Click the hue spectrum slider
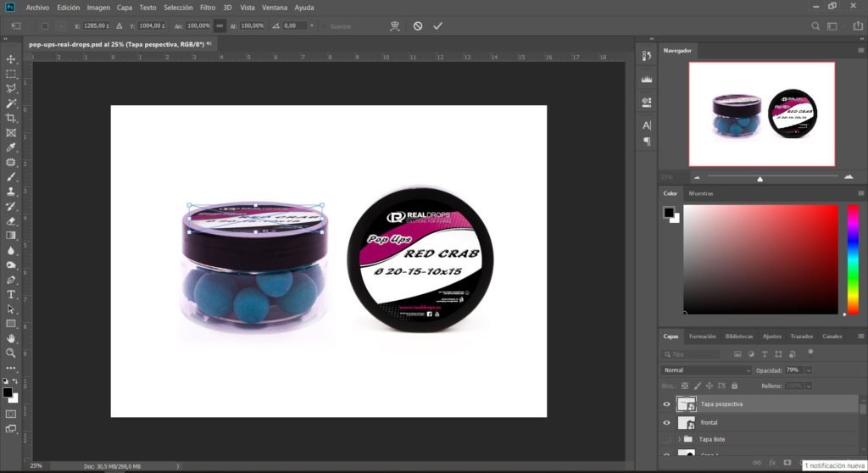Image resolution: width=868 pixels, height=473 pixels. point(853,259)
